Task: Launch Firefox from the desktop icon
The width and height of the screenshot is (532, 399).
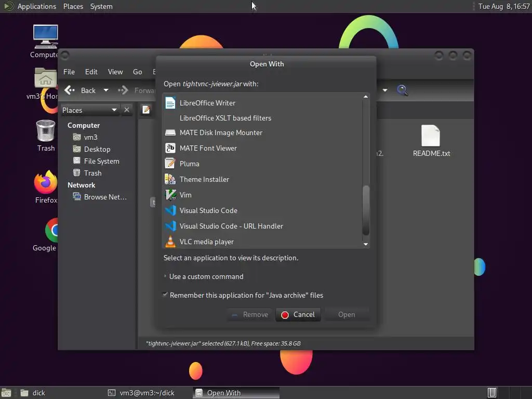Action: [46, 182]
